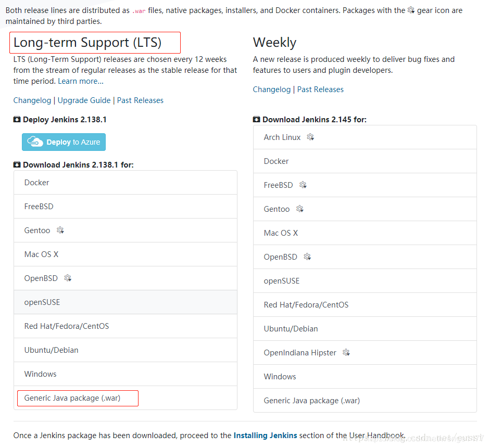Open the Weekly Changelog link
This screenshot has height=448, width=489.
pos(272,89)
